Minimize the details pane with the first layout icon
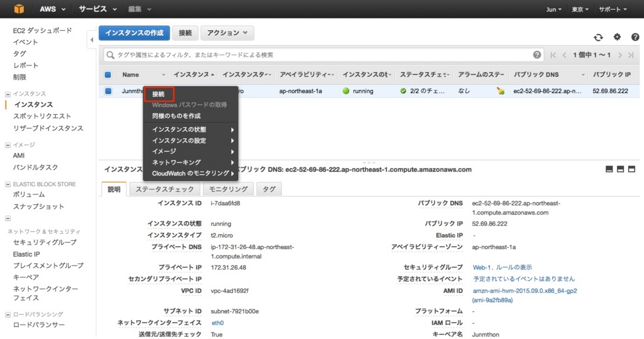The height and width of the screenshot is (339, 644). [609, 169]
